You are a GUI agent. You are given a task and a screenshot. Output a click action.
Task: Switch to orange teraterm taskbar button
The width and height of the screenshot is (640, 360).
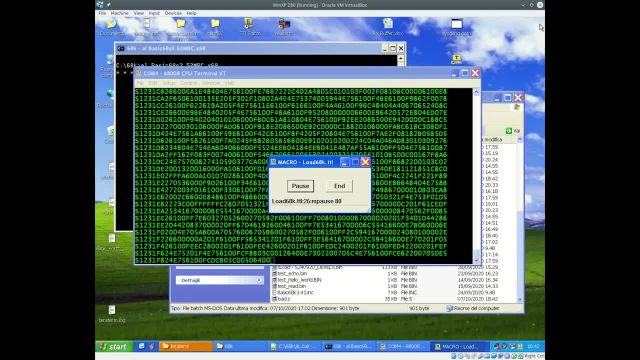(186, 346)
